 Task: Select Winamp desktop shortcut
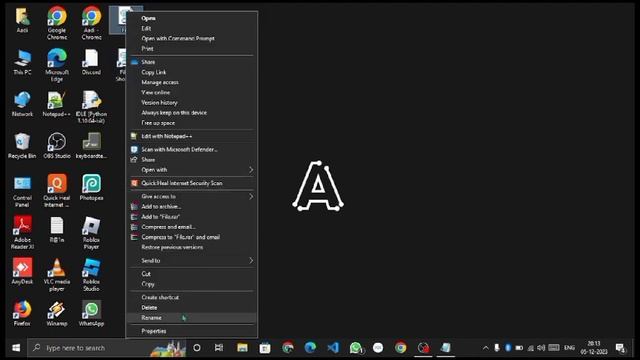pyautogui.click(x=57, y=313)
